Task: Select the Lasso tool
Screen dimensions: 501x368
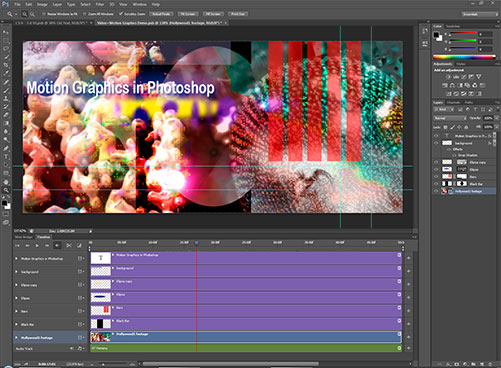Action: [x=6, y=49]
